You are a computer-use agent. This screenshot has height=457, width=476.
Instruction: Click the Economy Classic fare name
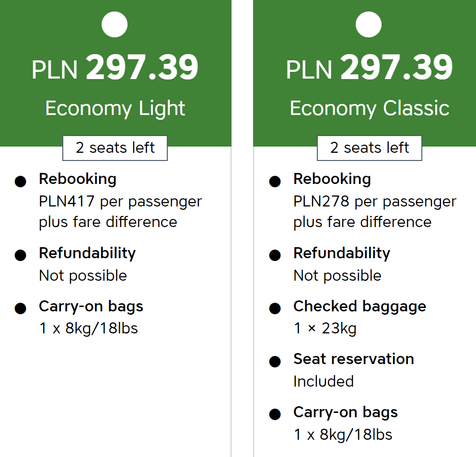point(370,108)
